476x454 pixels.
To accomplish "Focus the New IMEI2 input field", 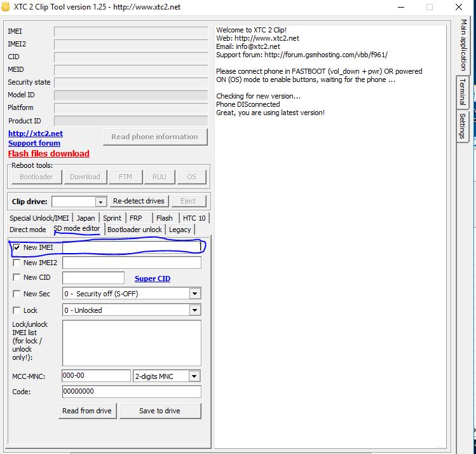I will [132, 263].
